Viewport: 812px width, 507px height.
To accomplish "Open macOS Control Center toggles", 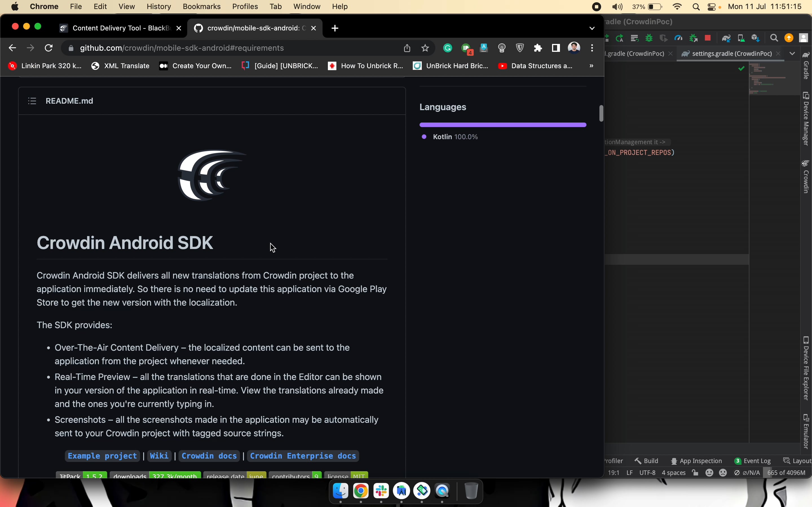I will (712, 7).
